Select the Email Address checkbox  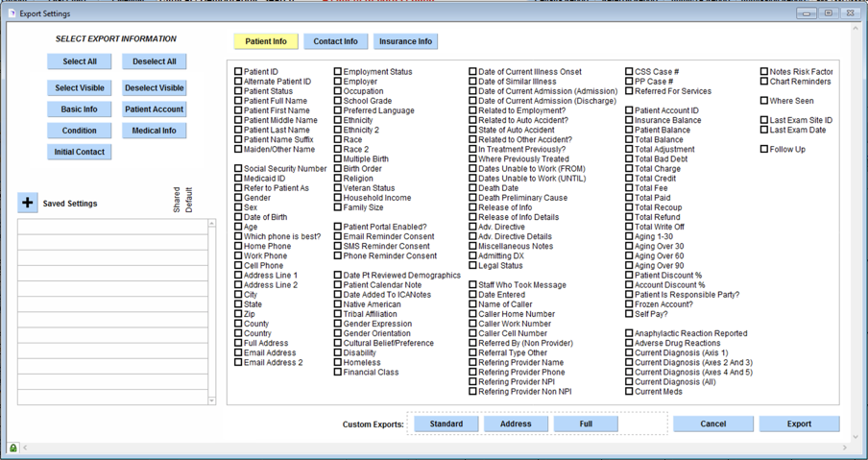(x=239, y=353)
